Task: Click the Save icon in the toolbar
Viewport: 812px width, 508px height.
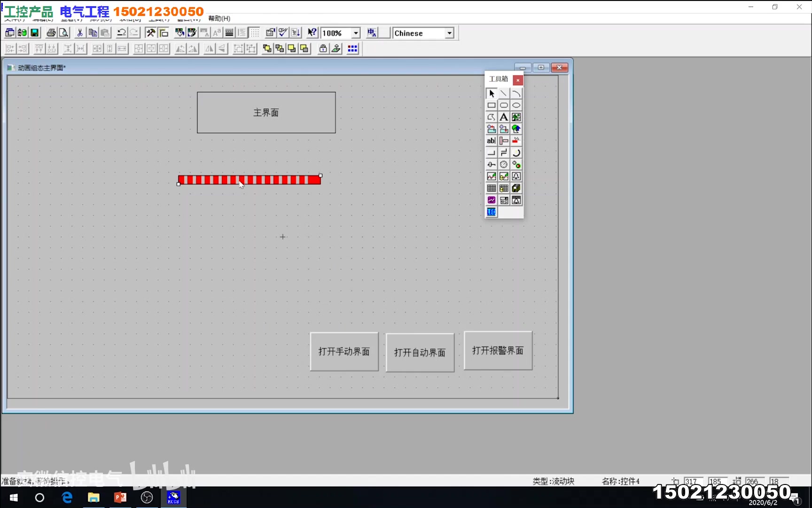Action: click(x=34, y=32)
